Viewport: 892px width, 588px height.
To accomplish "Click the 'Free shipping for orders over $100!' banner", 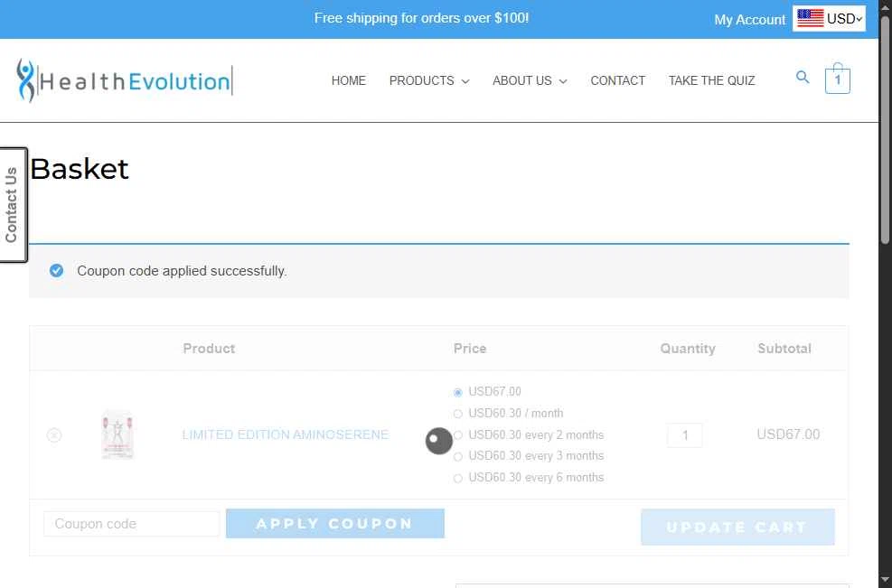I will point(421,18).
